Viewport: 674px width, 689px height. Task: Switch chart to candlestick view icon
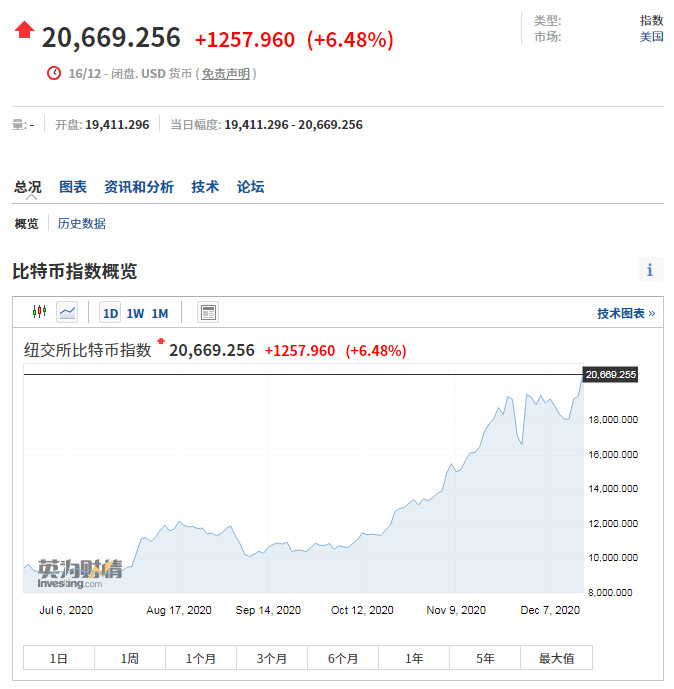40,312
